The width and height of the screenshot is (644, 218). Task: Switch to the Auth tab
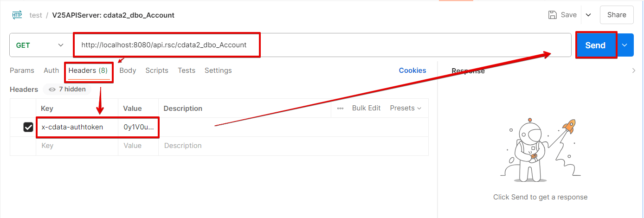[x=51, y=71]
